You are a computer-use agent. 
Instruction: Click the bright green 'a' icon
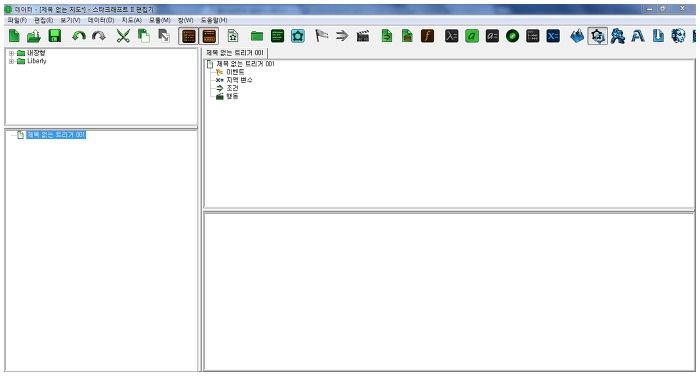click(x=472, y=36)
